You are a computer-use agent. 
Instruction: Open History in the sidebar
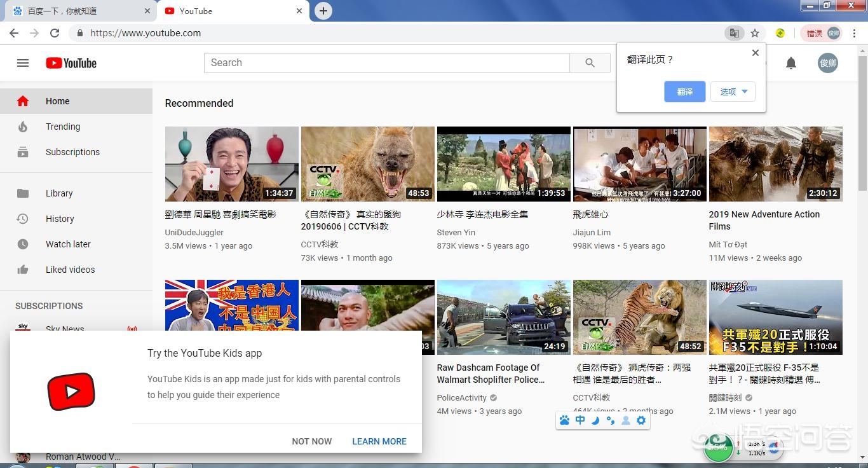click(76, 219)
